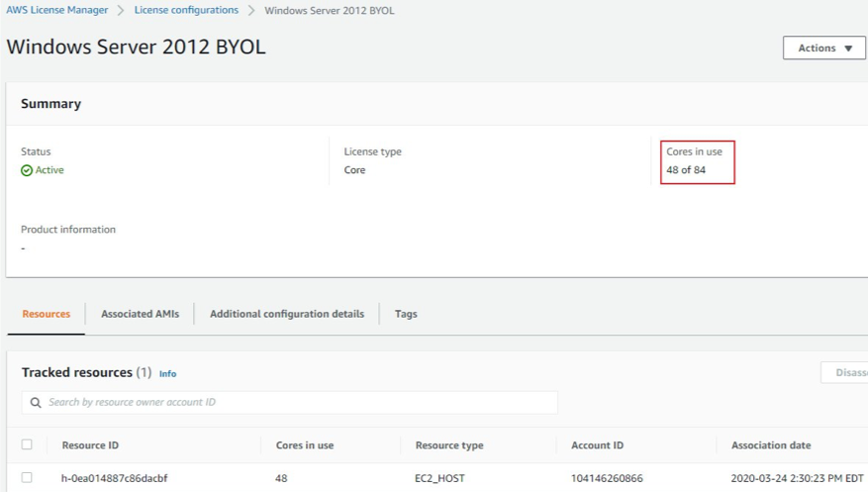Open Additional configuration details tab
868x492 pixels.
[x=287, y=314]
